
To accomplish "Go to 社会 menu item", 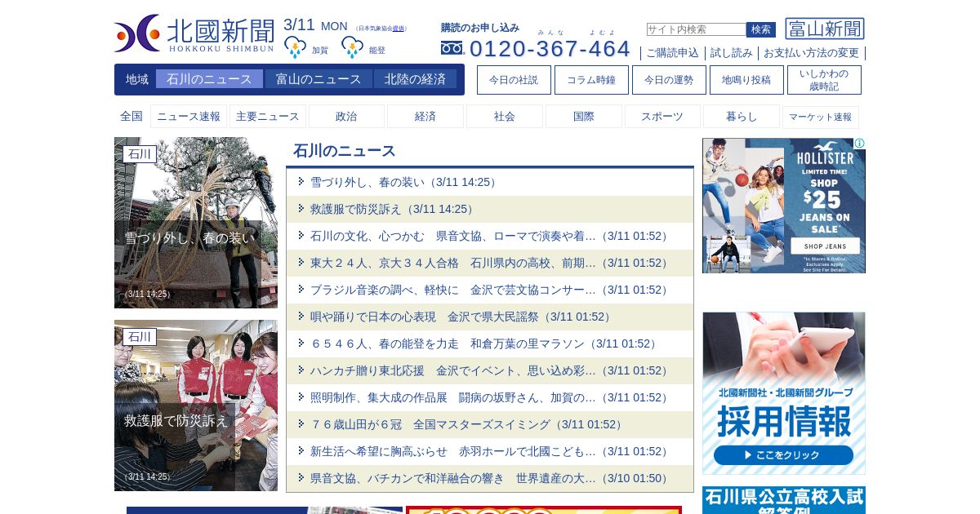I will coord(505,117).
